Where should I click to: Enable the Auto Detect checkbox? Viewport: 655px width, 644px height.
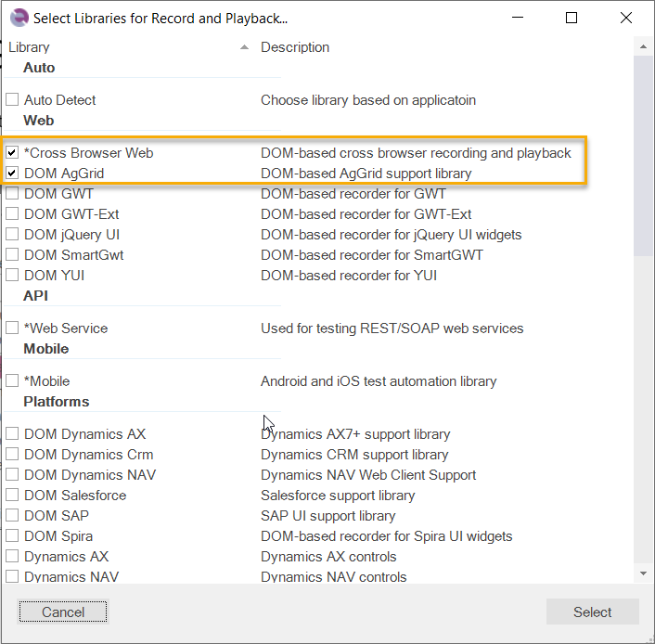tap(12, 100)
